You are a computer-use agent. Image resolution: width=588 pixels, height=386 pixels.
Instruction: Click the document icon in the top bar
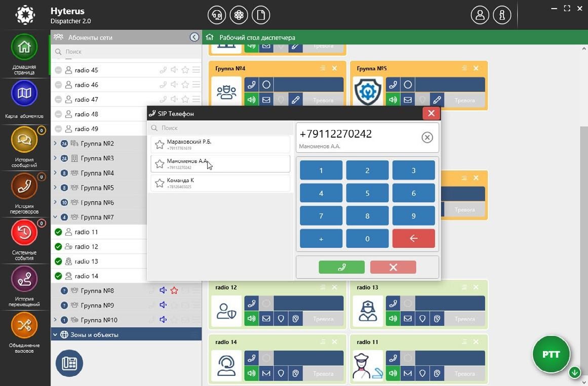click(261, 15)
